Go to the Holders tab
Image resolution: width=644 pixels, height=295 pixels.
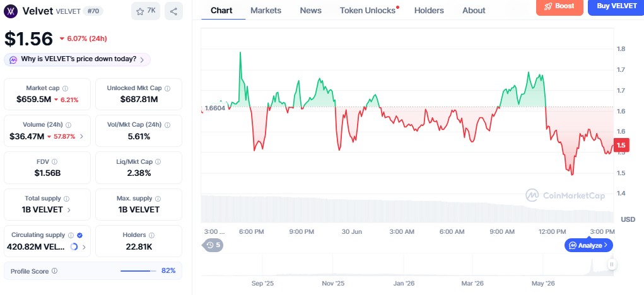tap(429, 10)
